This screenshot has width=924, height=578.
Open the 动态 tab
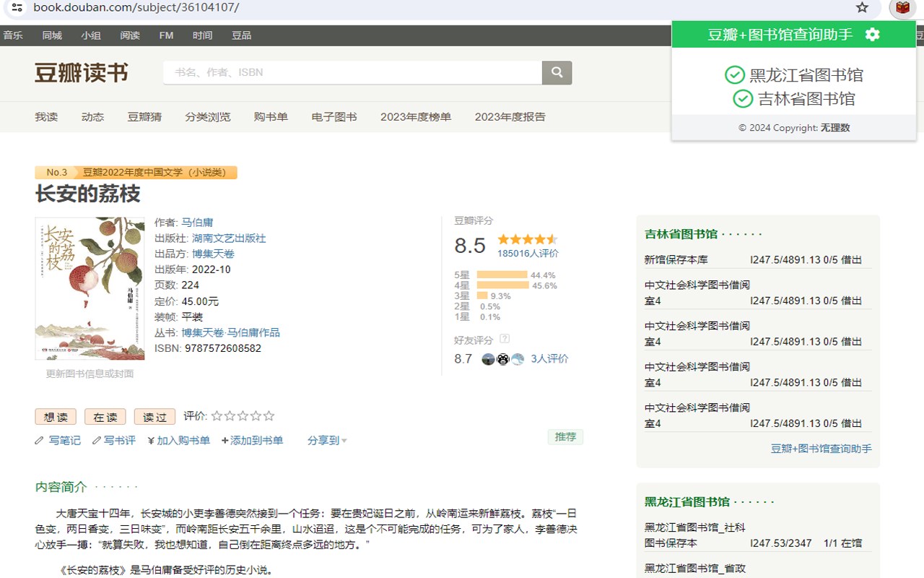(92, 117)
